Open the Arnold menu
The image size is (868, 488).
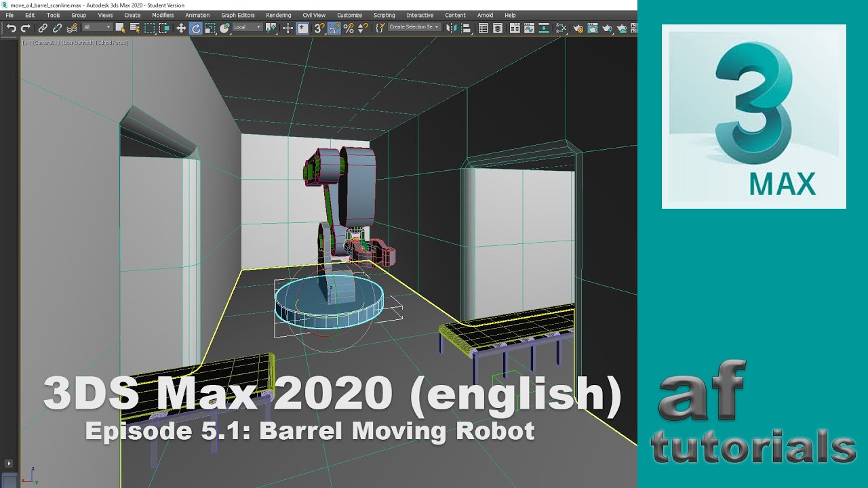[485, 15]
